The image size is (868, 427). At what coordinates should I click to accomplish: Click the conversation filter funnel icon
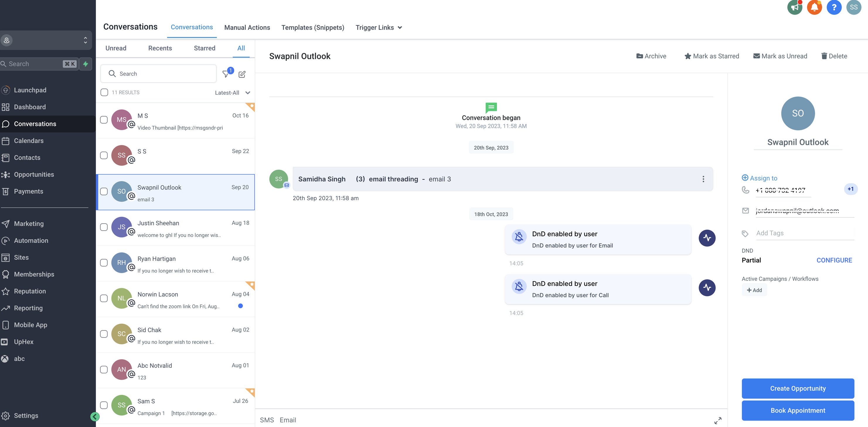pos(226,74)
